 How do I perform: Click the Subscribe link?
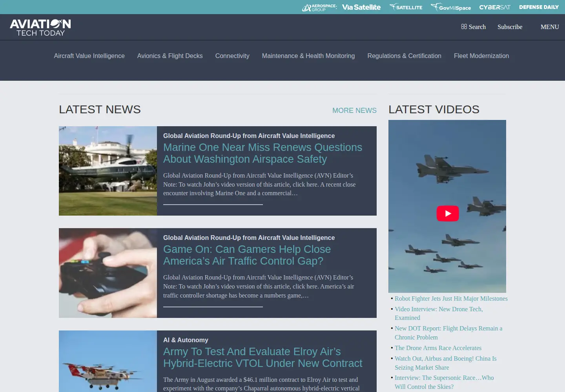tap(510, 27)
